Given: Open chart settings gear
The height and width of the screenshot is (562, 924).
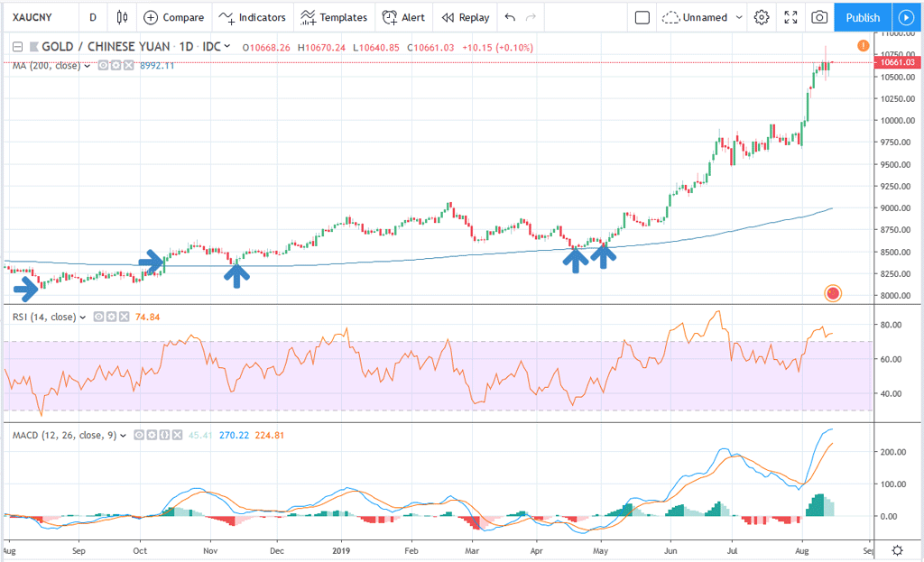Looking at the screenshot, I should click(x=762, y=17).
